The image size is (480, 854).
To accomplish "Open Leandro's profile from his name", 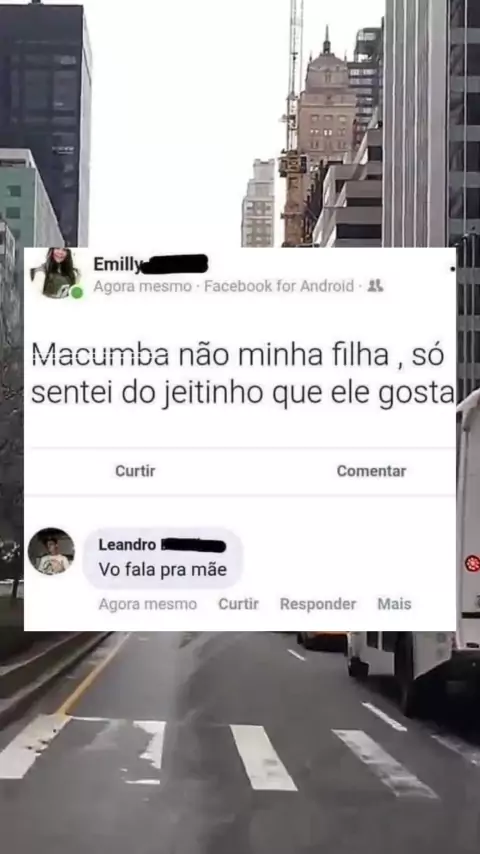I will [127, 545].
